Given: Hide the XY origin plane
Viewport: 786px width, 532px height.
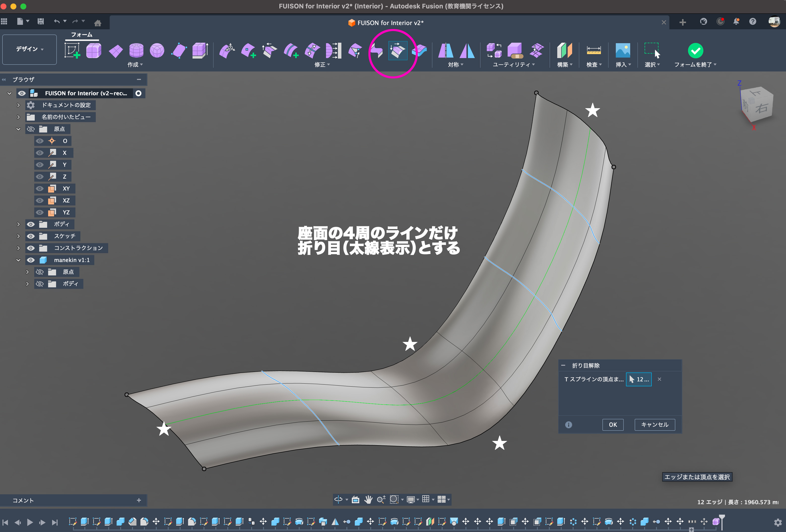Looking at the screenshot, I should [39, 188].
